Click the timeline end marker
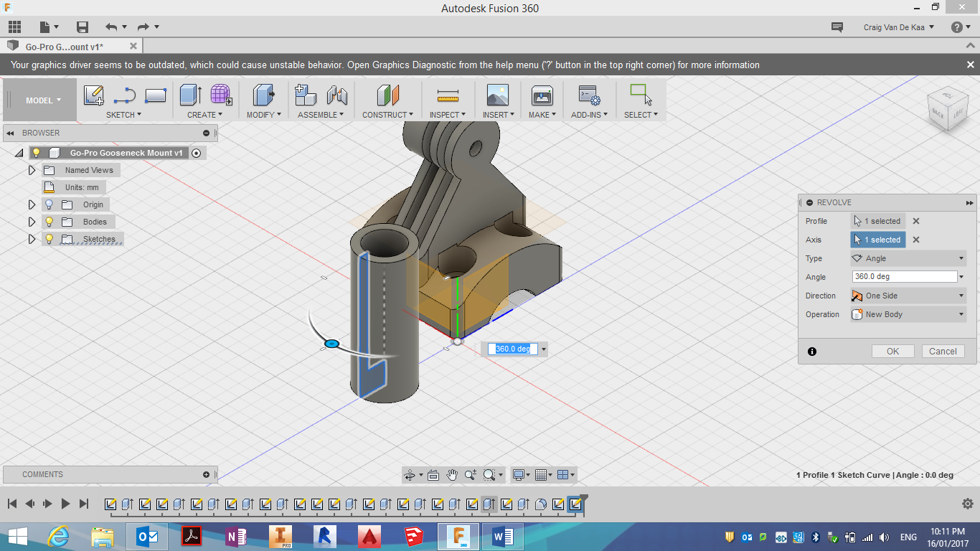 tap(583, 499)
